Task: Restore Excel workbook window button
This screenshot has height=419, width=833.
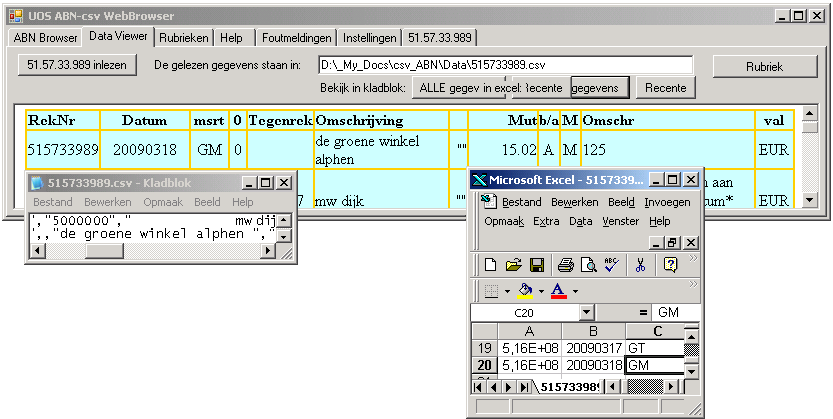Action: (673, 243)
